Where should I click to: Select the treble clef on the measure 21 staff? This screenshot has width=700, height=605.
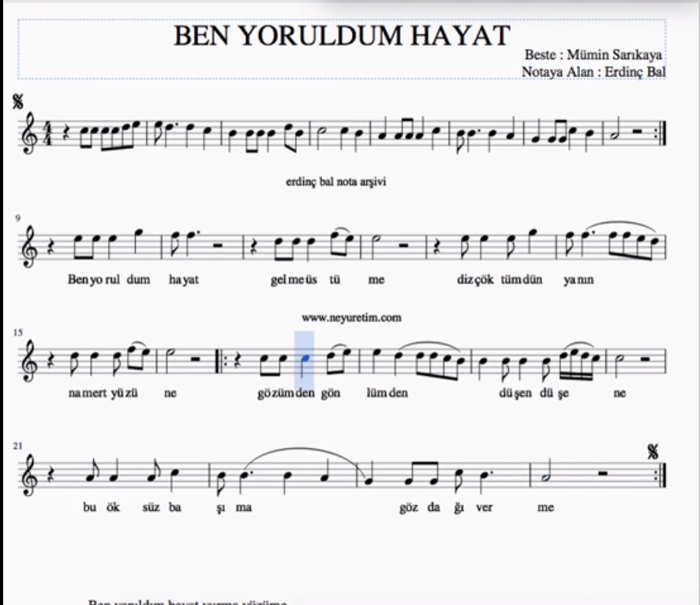click(x=30, y=474)
